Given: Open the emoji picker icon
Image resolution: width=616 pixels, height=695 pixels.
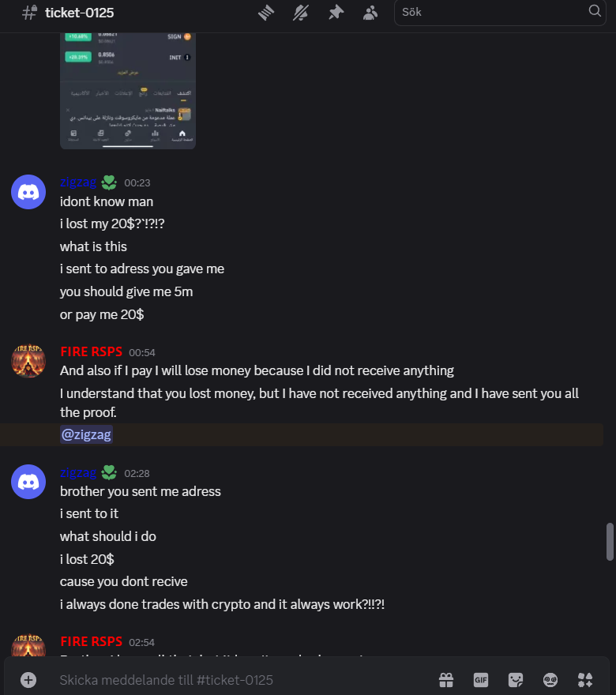Looking at the screenshot, I should click(550, 679).
